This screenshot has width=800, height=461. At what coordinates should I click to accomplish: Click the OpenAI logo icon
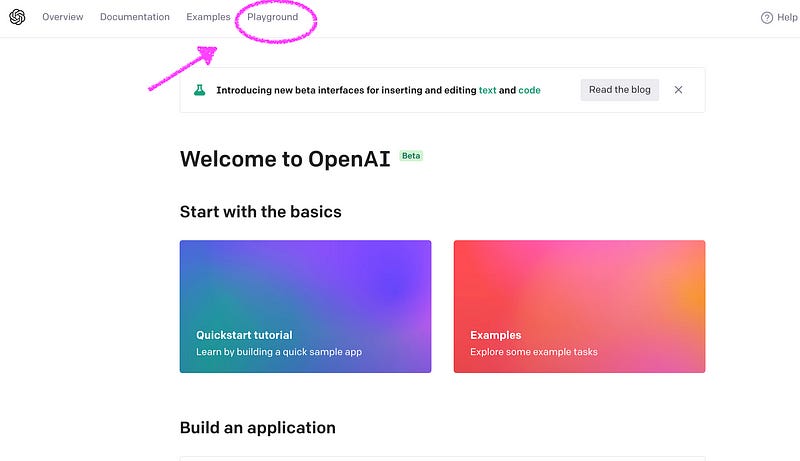[x=17, y=17]
